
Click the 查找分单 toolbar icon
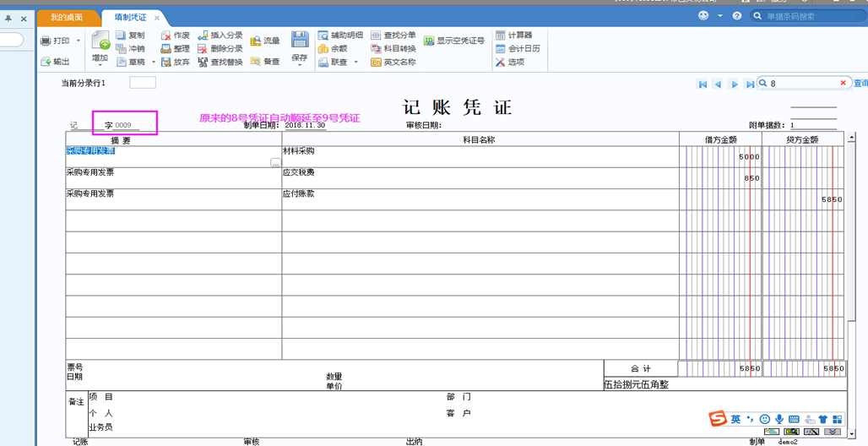pyautogui.click(x=376, y=35)
